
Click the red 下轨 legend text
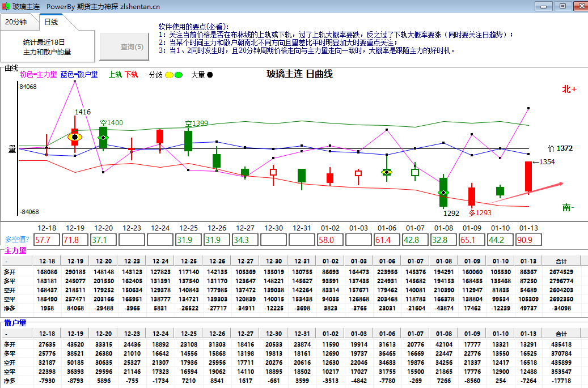(x=131, y=75)
